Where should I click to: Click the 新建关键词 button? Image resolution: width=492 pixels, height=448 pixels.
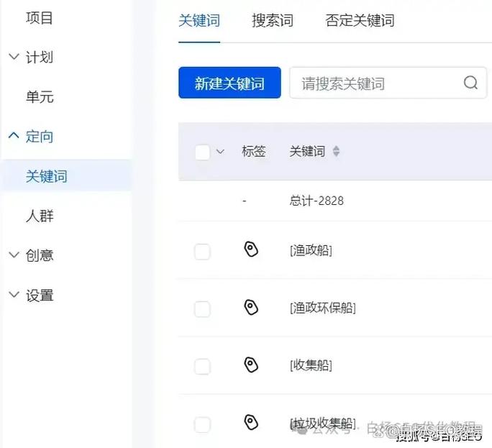229,83
